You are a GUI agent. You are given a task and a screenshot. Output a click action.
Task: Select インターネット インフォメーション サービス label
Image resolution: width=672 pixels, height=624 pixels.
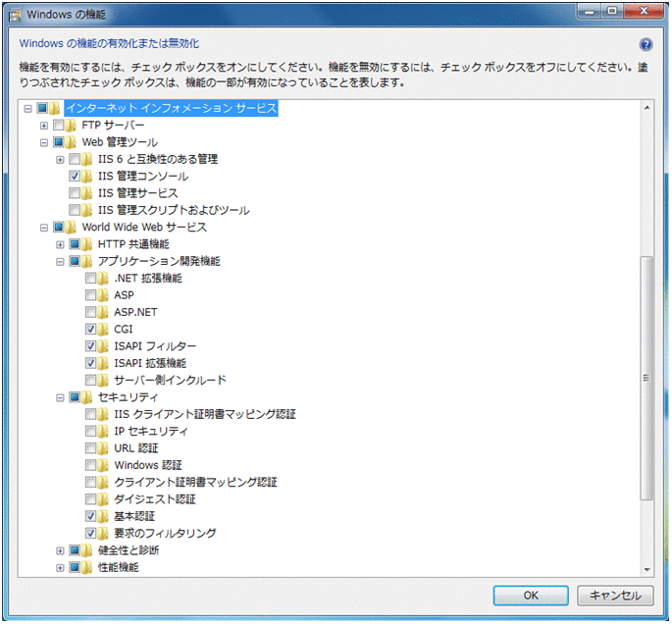[171, 108]
